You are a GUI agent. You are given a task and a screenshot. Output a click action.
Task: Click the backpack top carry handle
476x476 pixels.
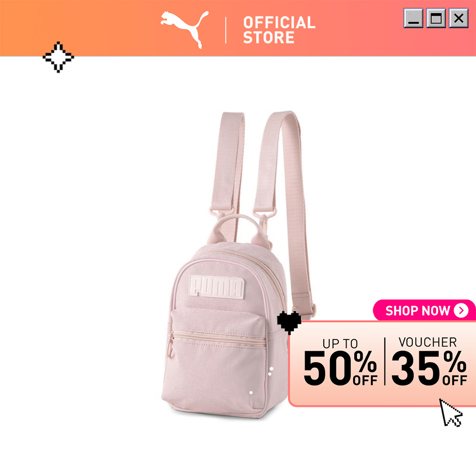coord(238,229)
